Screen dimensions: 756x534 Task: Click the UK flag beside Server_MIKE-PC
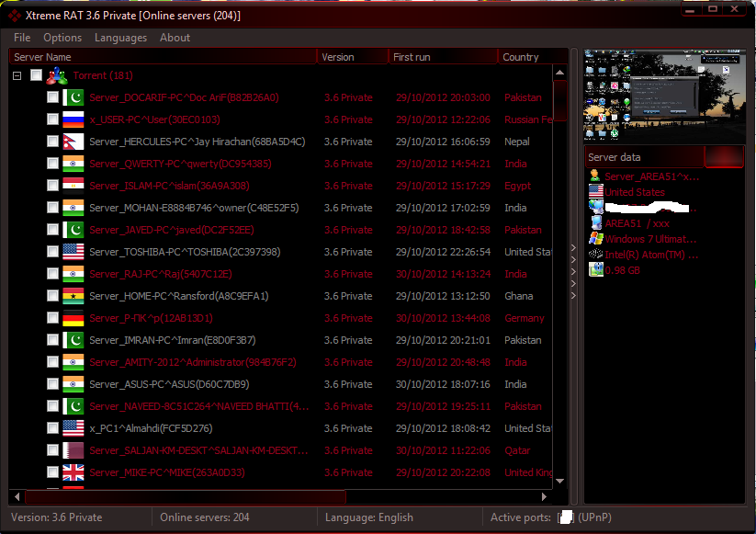(x=73, y=472)
